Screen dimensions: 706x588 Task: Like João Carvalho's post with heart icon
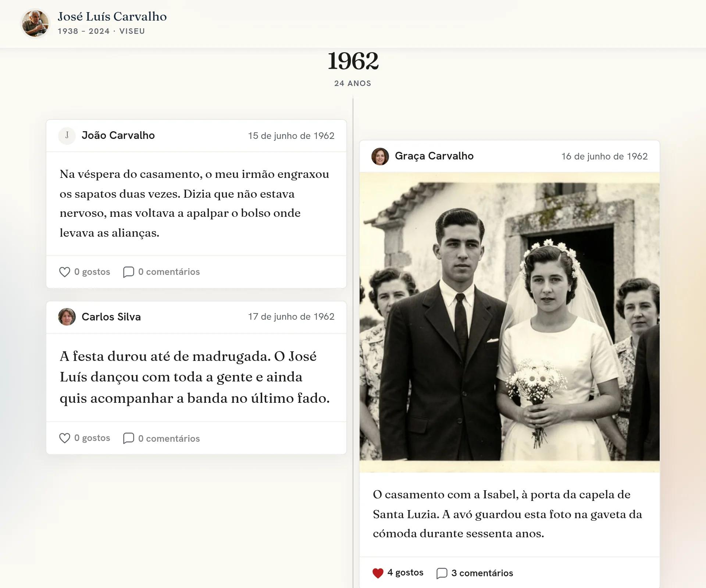tap(65, 272)
